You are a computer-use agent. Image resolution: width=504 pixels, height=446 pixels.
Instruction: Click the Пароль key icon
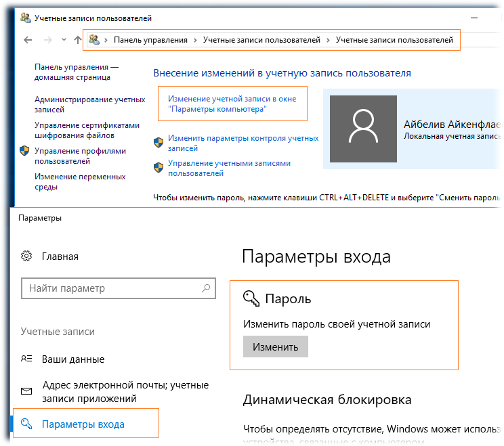click(x=251, y=298)
